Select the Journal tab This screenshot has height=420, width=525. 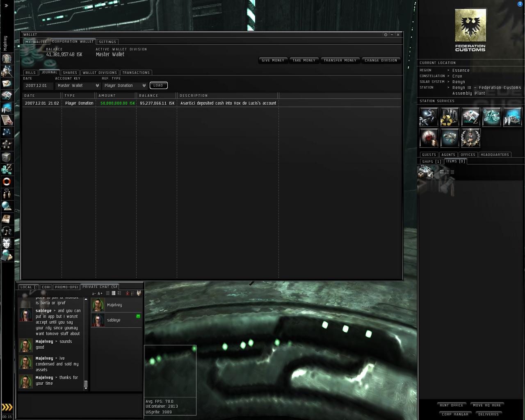[49, 72]
